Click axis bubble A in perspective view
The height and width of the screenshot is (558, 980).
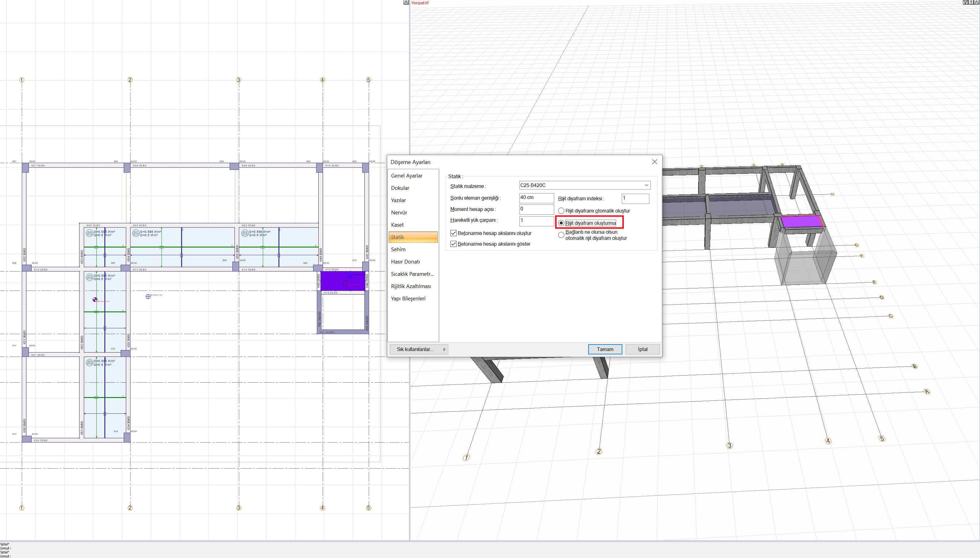coord(927,391)
